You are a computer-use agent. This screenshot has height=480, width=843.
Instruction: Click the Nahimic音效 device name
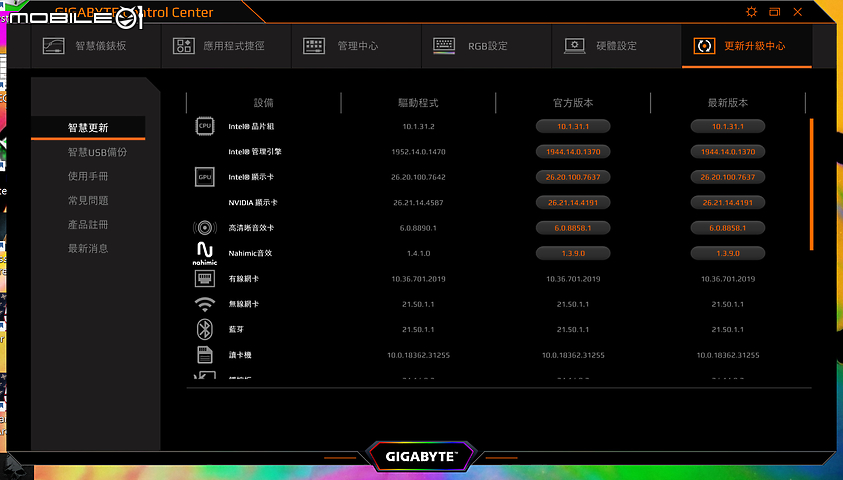click(x=250, y=253)
